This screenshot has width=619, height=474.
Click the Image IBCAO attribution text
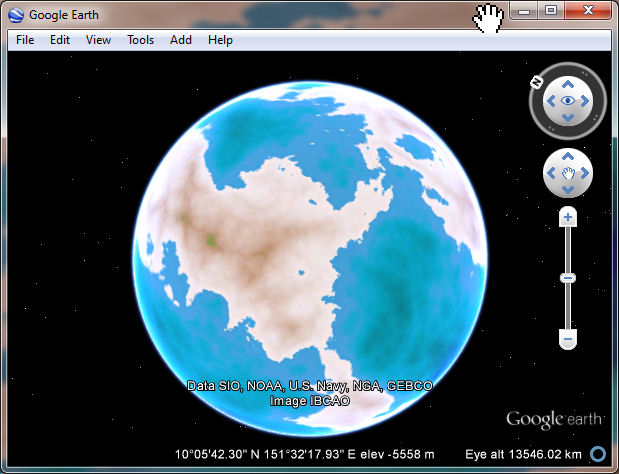310,401
